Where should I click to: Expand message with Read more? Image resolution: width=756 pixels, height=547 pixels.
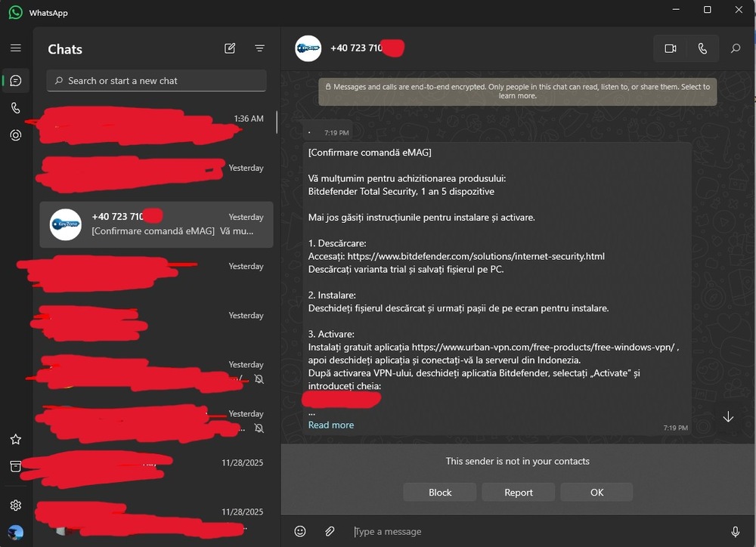pos(330,425)
